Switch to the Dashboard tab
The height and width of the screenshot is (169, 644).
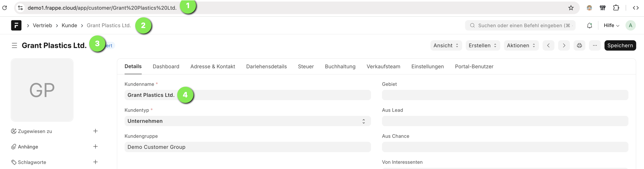point(166,66)
